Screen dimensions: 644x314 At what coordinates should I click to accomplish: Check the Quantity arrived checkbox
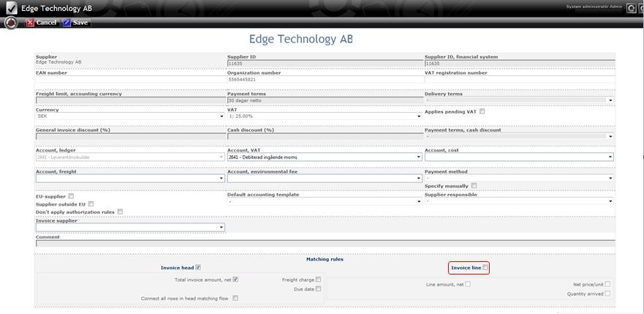[x=607, y=294]
